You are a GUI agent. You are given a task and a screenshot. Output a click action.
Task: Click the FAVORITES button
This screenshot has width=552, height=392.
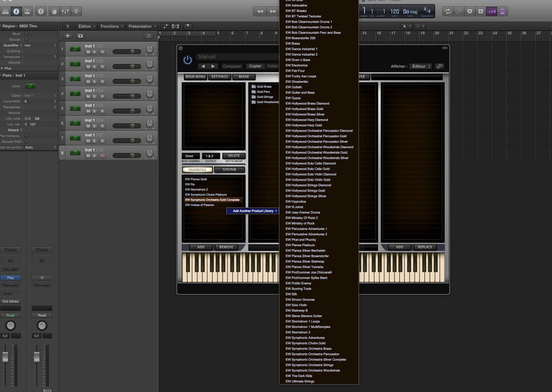point(197,170)
